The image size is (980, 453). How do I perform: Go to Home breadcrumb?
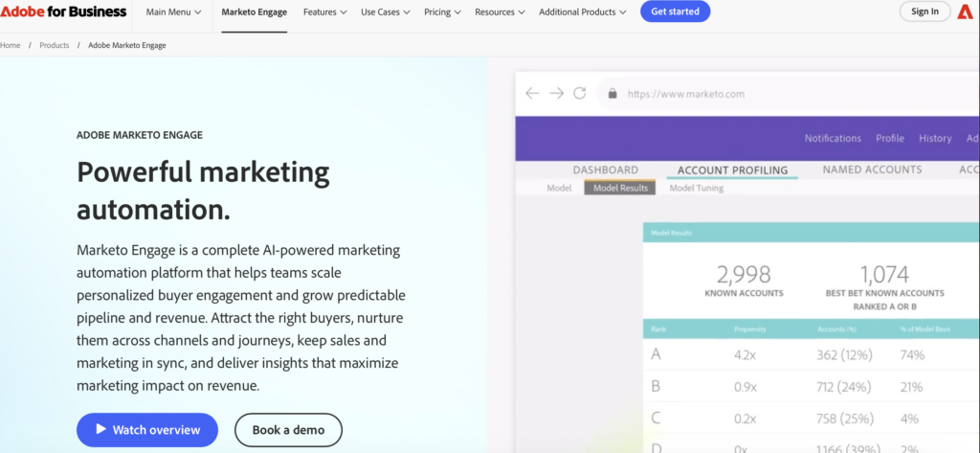click(10, 45)
